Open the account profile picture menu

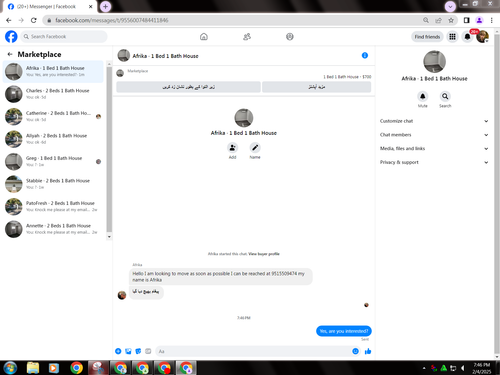pyautogui.click(x=482, y=37)
